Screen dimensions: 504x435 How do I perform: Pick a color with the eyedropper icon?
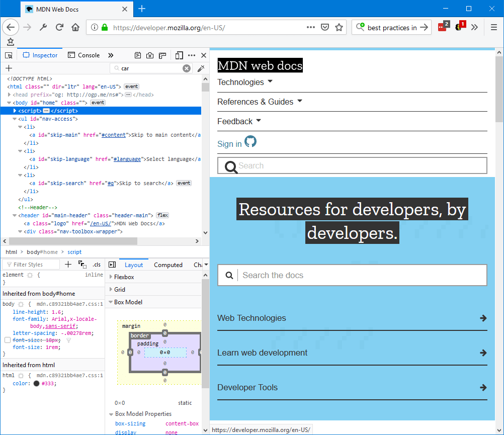click(x=201, y=68)
